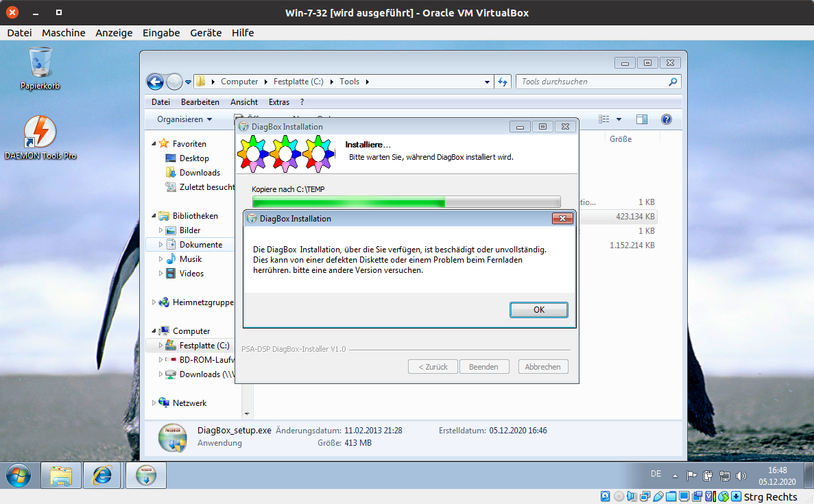Select Festplatte (C:) in the tree

[x=197, y=345]
